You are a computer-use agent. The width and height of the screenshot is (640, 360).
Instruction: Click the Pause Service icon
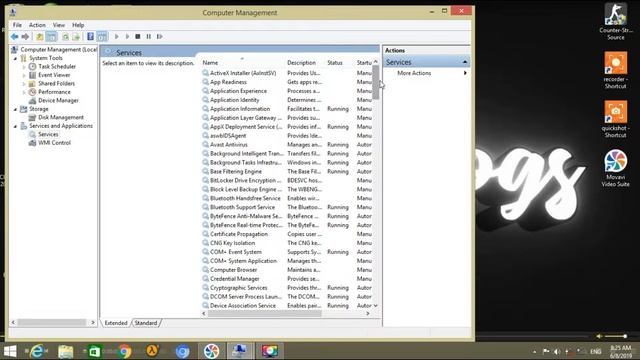(149, 37)
